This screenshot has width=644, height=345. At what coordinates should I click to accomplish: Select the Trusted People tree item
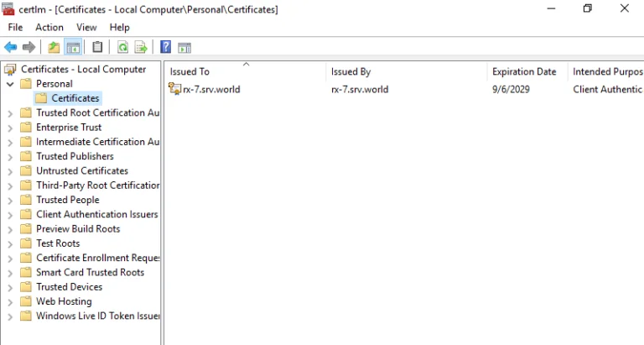[x=68, y=200]
